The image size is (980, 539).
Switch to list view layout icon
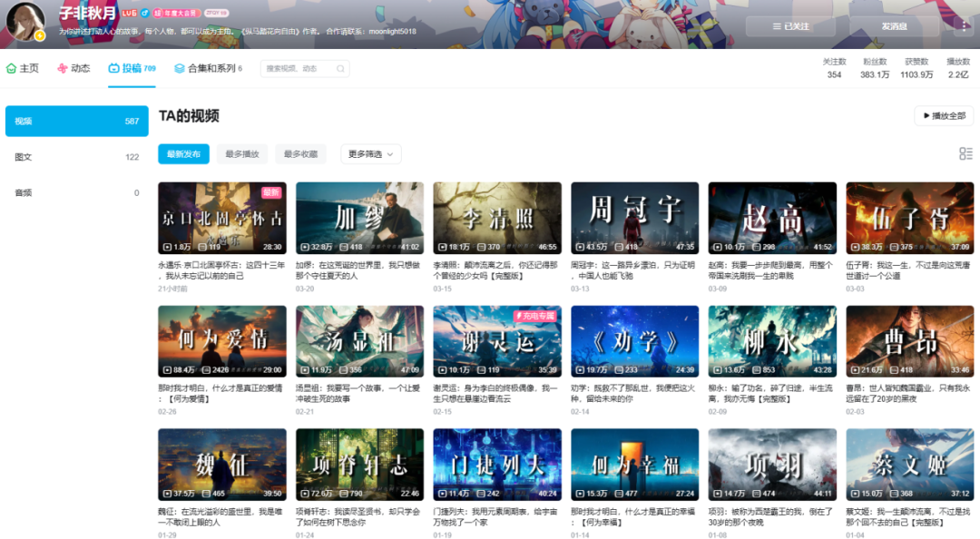click(965, 154)
